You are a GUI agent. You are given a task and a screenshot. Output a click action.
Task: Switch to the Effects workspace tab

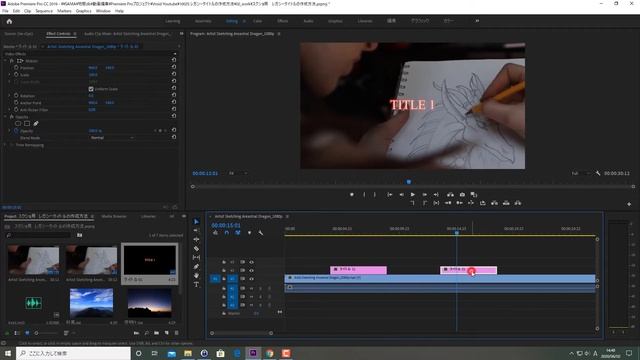[x=282, y=21]
